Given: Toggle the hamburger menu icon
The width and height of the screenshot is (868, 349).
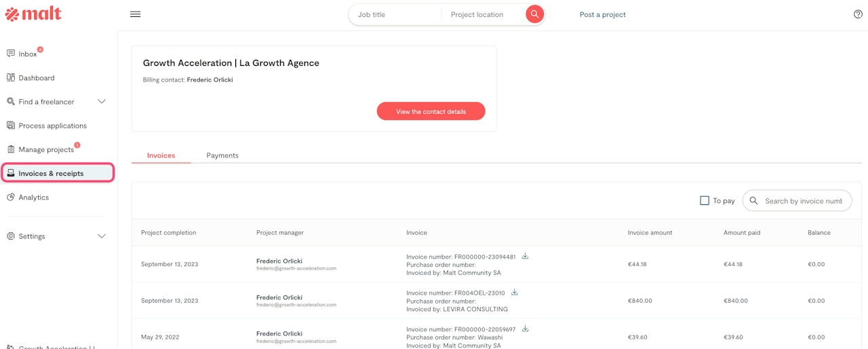Looking at the screenshot, I should (x=136, y=14).
